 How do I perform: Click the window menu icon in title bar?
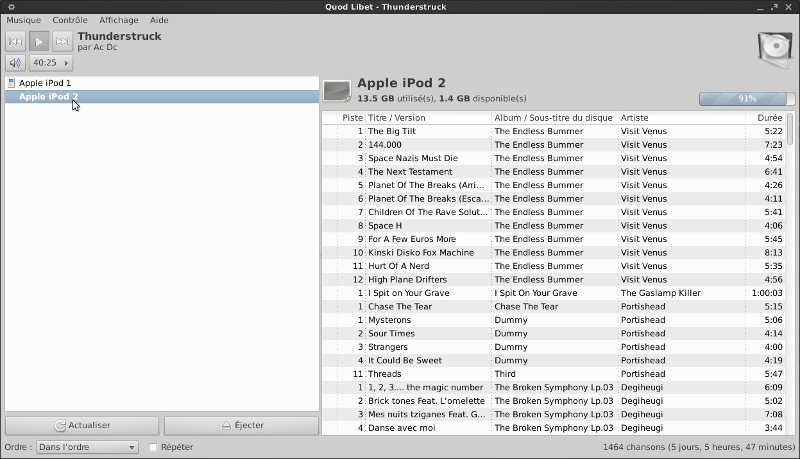[9, 6]
